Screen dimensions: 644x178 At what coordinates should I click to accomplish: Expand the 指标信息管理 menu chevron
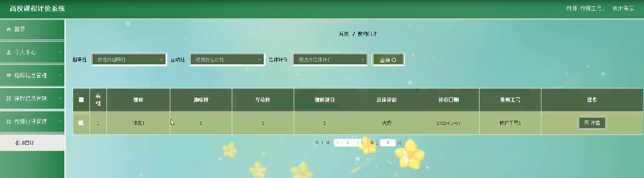[60, 75]
